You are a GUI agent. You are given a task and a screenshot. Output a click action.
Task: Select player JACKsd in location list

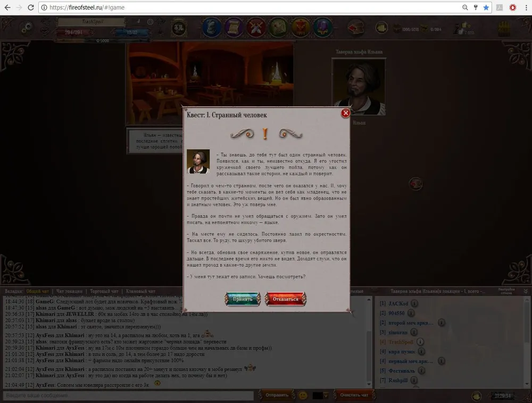pyautogui.click(x=398, y=303)
